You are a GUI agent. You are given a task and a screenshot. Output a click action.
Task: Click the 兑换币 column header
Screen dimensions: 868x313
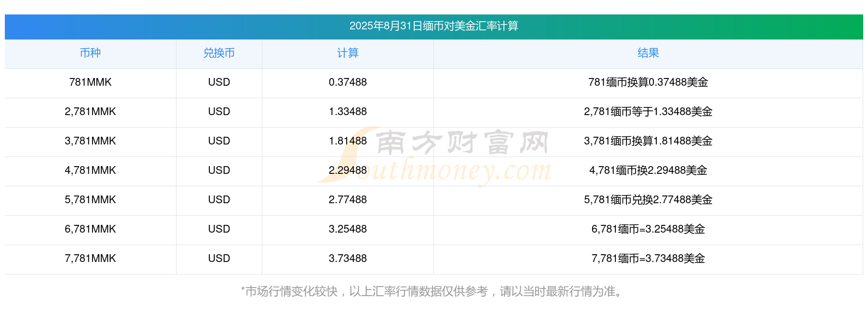coord(219,53)
